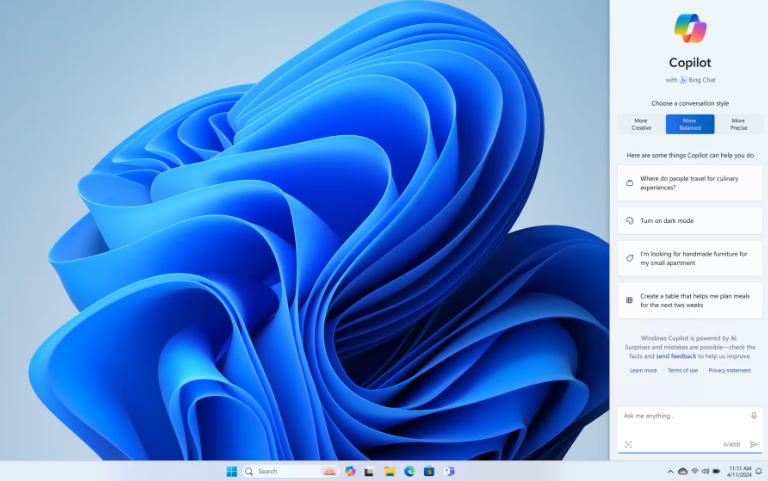768x481 pixels.
Task: Click the send arrow icon
Action: coord(753,444)
